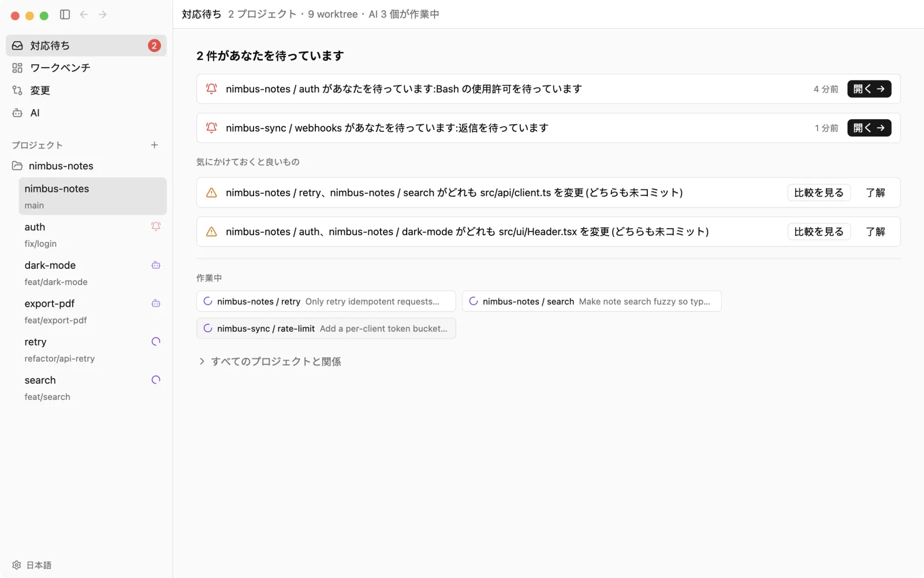Add a new project with plus icon
Screen dimensions: 924x578
(154, 145)
